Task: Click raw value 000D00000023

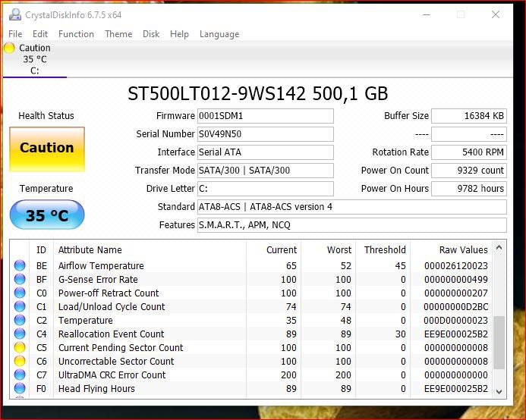Action: coord(455,321)
